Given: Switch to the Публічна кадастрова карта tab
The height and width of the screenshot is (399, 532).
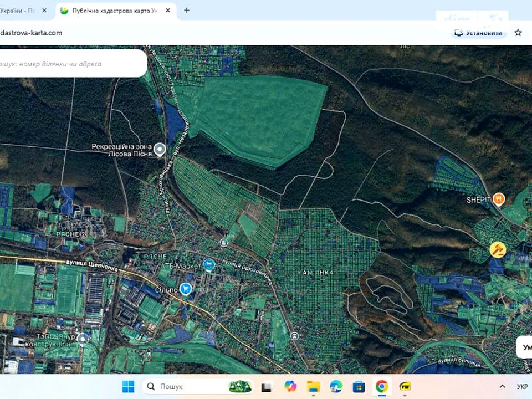Looking at the screenshot, I should [x=111, y=11].
